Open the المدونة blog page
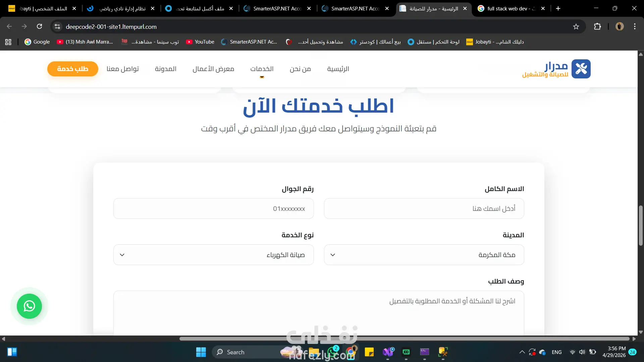The image size is (644, 362). pyautogui.click(x=166, y=69)
